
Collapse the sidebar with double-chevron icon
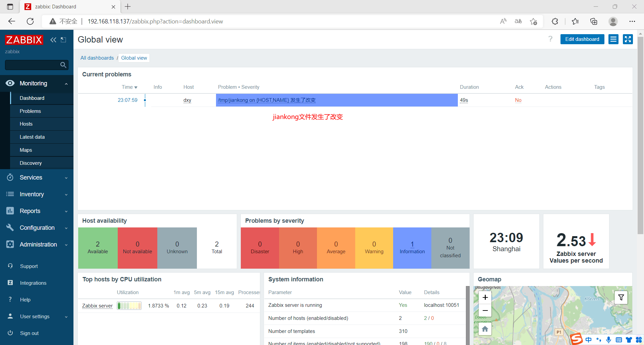click(53, 40)
